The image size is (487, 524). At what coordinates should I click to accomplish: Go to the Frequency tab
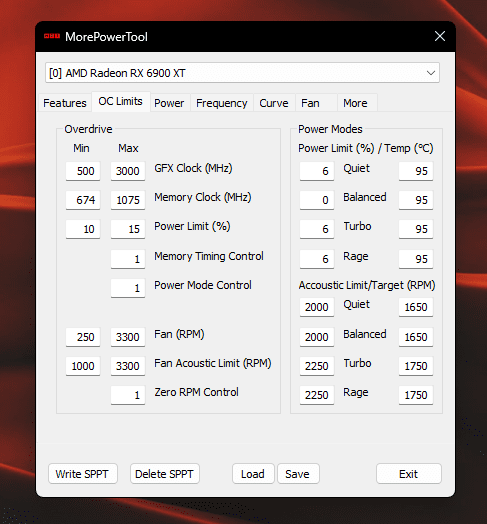(x=222, y=103)
